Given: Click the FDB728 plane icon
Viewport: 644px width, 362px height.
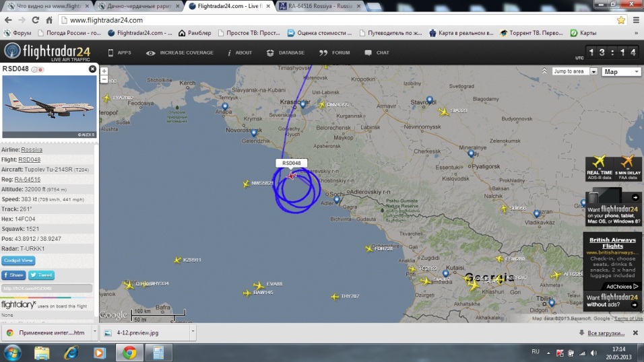Looking at the screenshot, I should point(368,248).
